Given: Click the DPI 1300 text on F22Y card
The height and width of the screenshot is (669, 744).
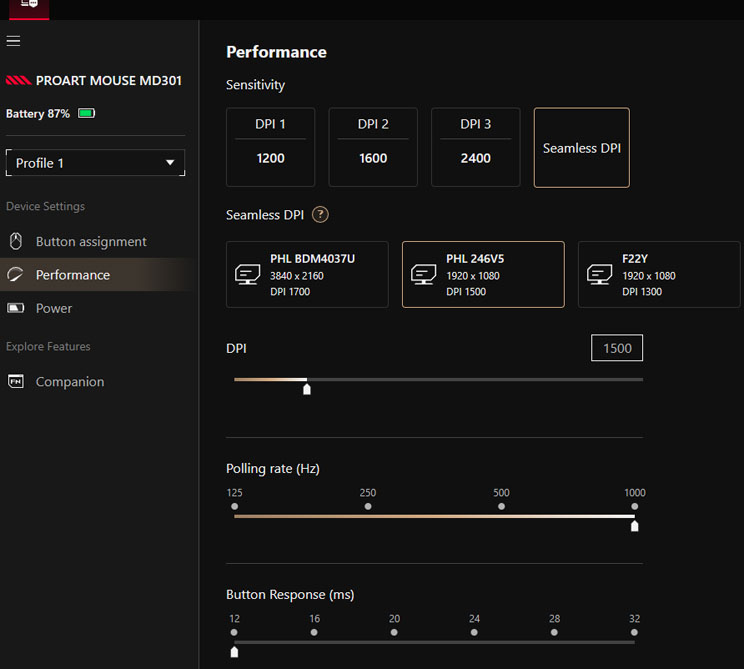Looking at the screenshot, I should tap(642, 292).
